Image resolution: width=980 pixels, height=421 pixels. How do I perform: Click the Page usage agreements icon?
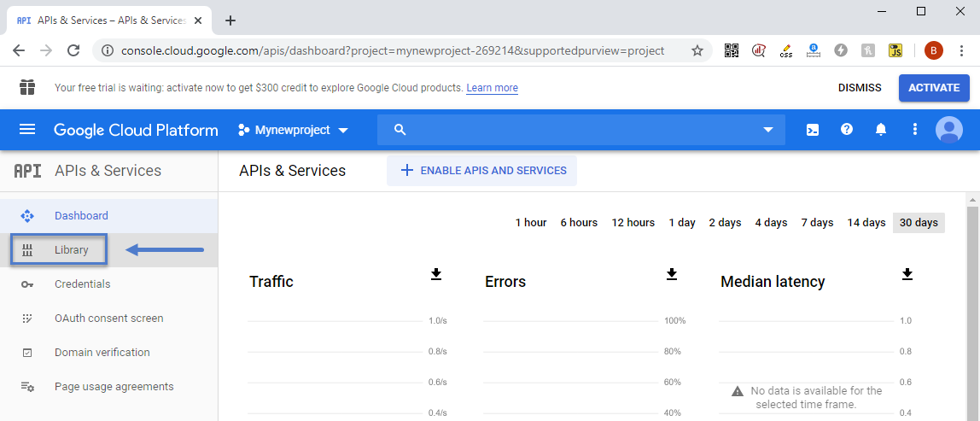[x=27, y=387]
